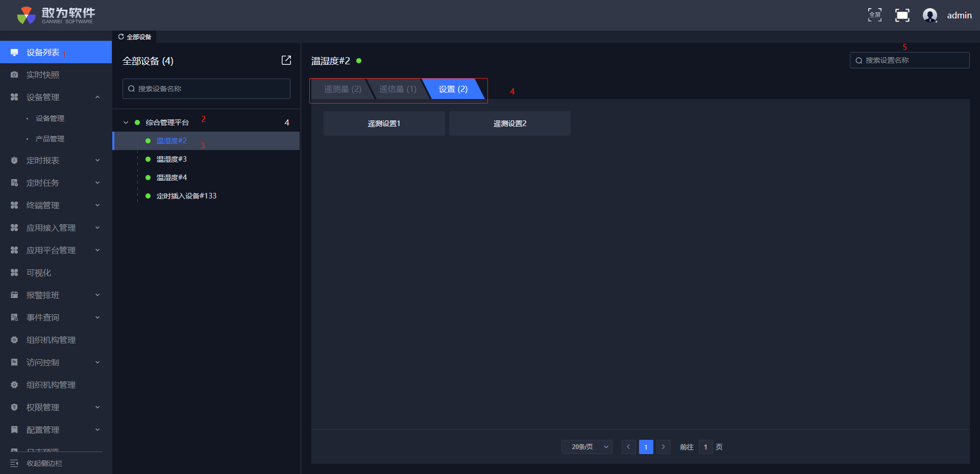Collapse the sidebar with 收起侧边栏
The image size is (980, 474).
(x=36, y=463)
